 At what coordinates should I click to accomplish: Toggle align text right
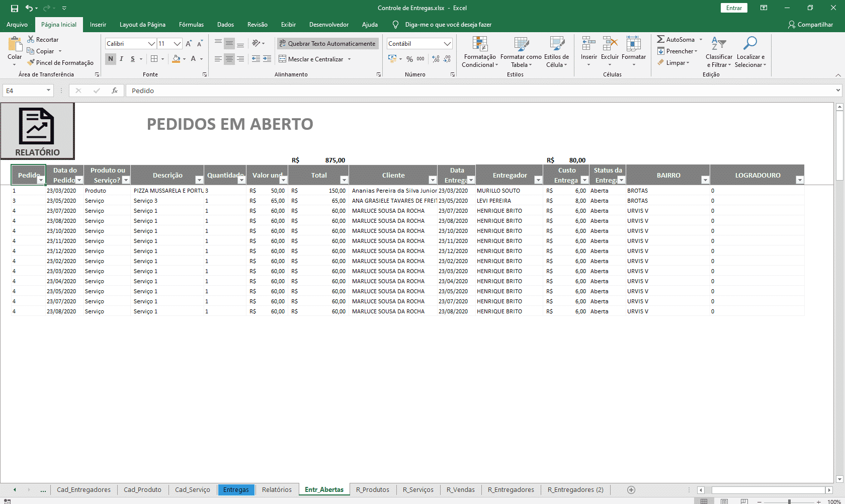(x=240, y=59)
